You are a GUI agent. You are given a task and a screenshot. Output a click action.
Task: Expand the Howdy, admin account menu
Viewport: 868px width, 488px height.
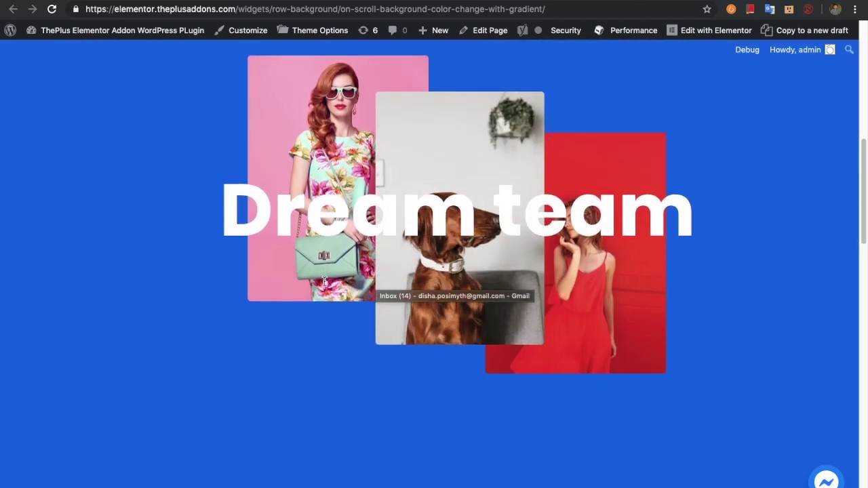point(802,49)
